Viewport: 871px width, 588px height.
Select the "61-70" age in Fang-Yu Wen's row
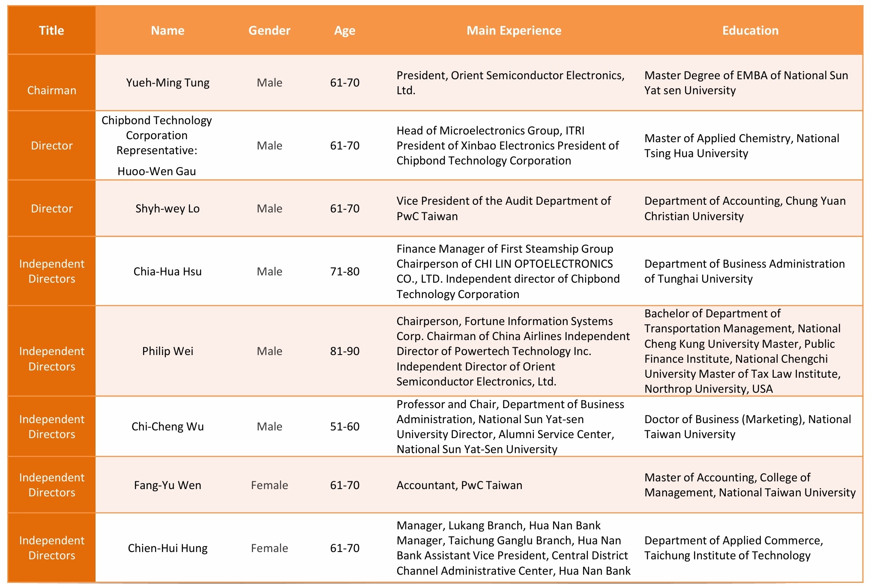[345, 485]
